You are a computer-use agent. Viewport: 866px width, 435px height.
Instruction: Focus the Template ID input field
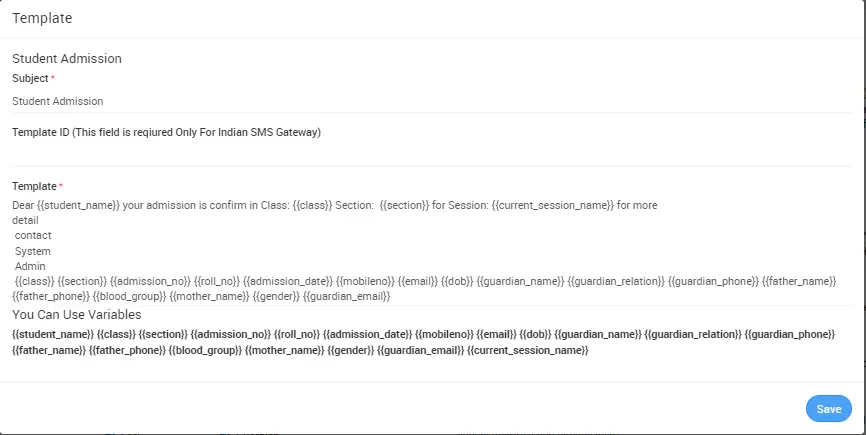coord(430,154)
